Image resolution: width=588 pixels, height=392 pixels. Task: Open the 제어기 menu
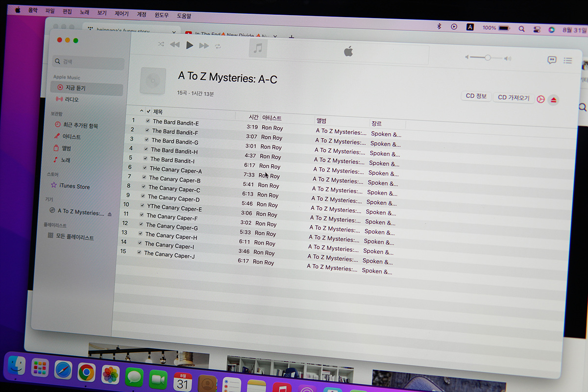(121, 13)
